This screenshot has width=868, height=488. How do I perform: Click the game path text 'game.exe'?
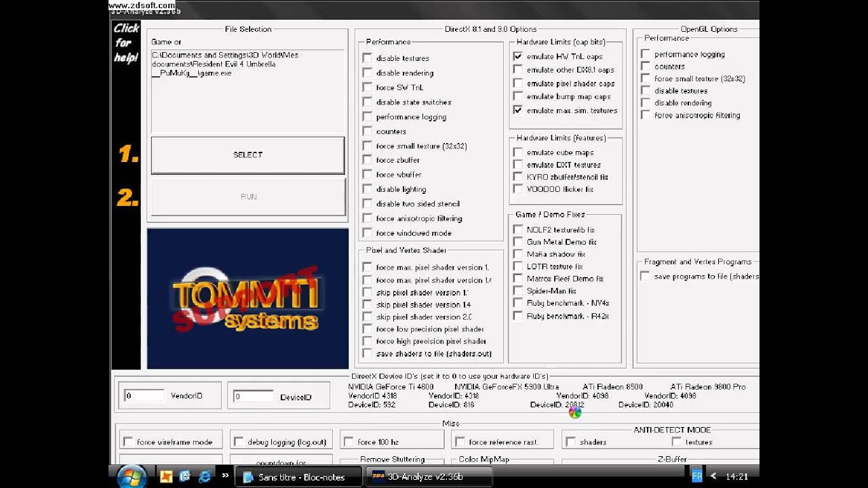click(x=215, y=73)
